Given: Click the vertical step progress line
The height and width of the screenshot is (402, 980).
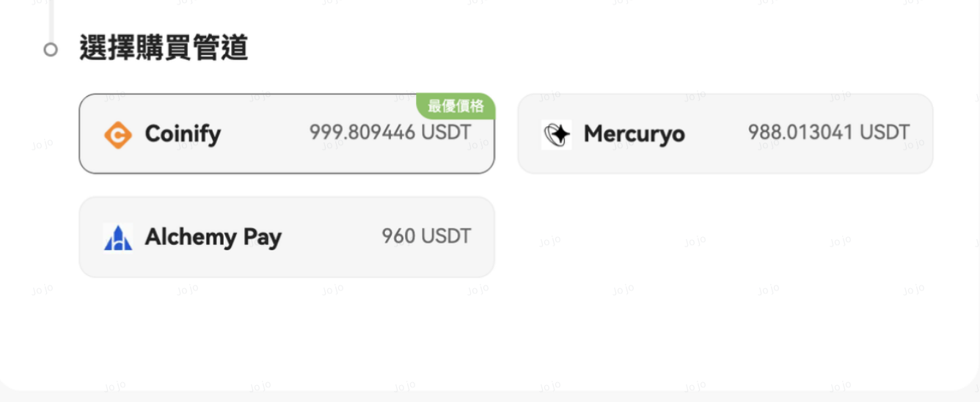Looking at the screenshot, I should click(51, 18).
